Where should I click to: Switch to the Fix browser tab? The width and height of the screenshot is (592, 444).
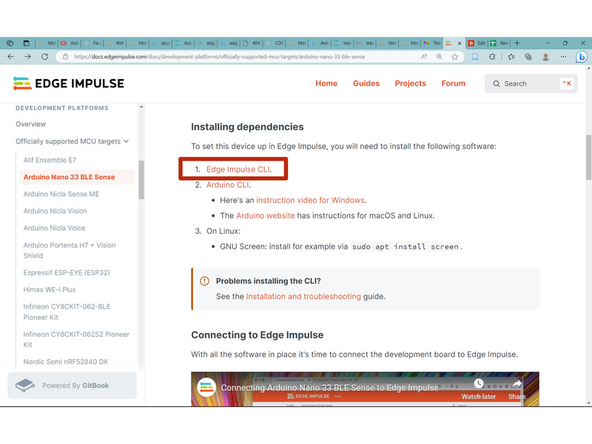click(92, 43)
